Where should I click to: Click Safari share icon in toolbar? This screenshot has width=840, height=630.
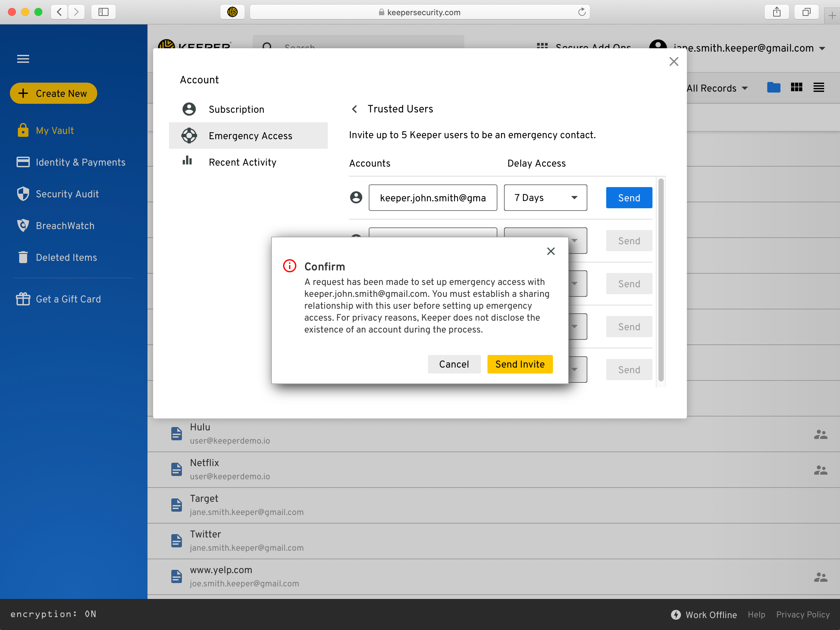point(777,12)
